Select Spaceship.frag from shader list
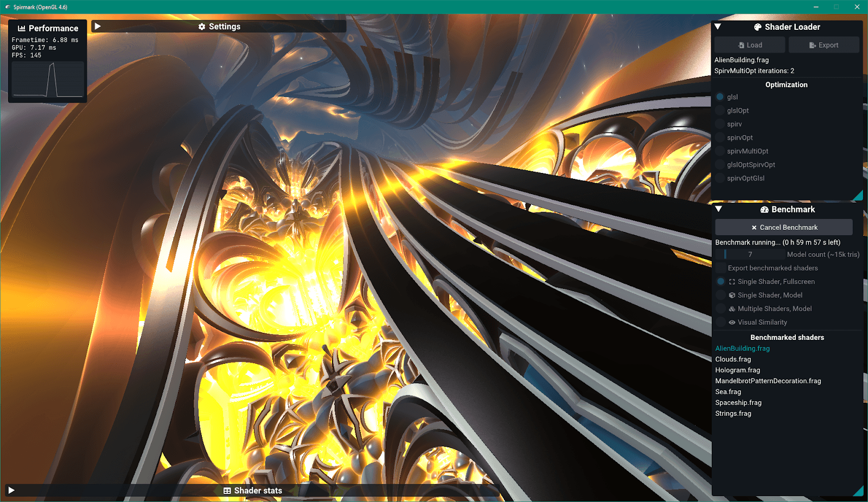The height and width of the screenshot is (502, 868). 738,403
